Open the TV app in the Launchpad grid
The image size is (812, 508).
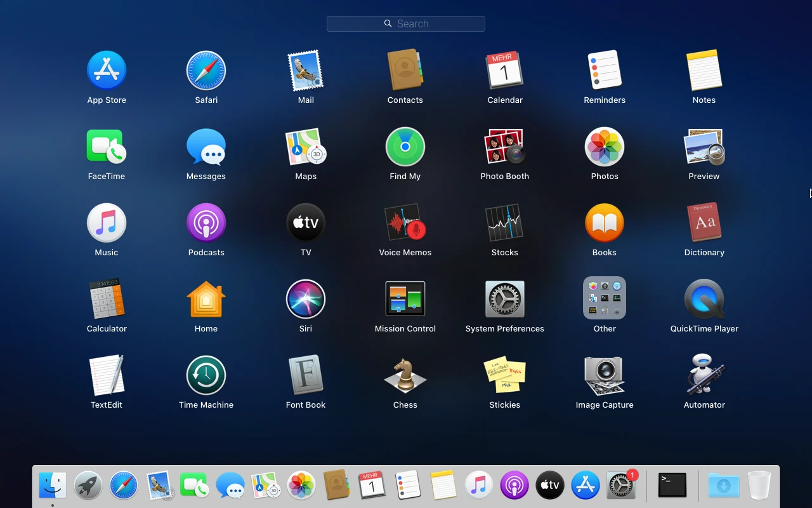(306, 223)
